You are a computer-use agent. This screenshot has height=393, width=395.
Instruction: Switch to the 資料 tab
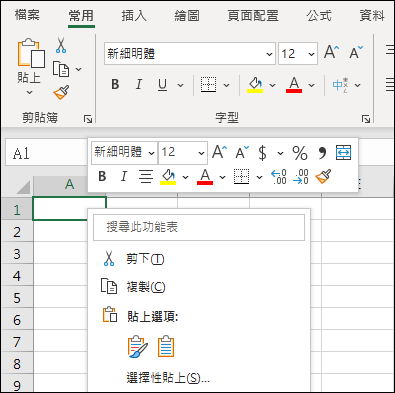pyautogui.click(x=372, y=16)
